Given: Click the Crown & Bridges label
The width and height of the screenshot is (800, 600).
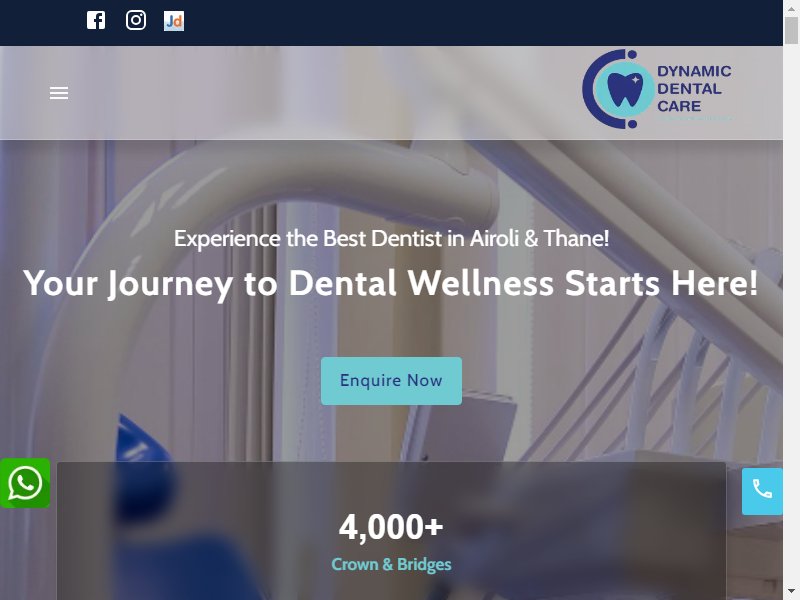Looking at the screenshot, I should [x=391, y=564].
